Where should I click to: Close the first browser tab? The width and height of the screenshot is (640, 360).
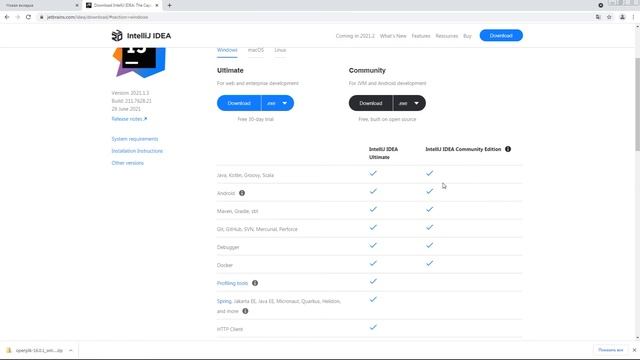coord(77,5)
